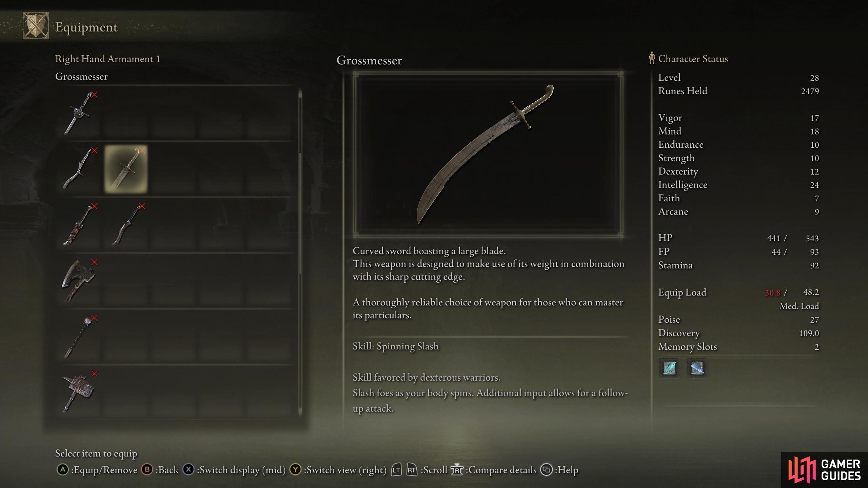The image size is (868, 488).
Task: Select the spiked morning star weapon
Action: 79,337
